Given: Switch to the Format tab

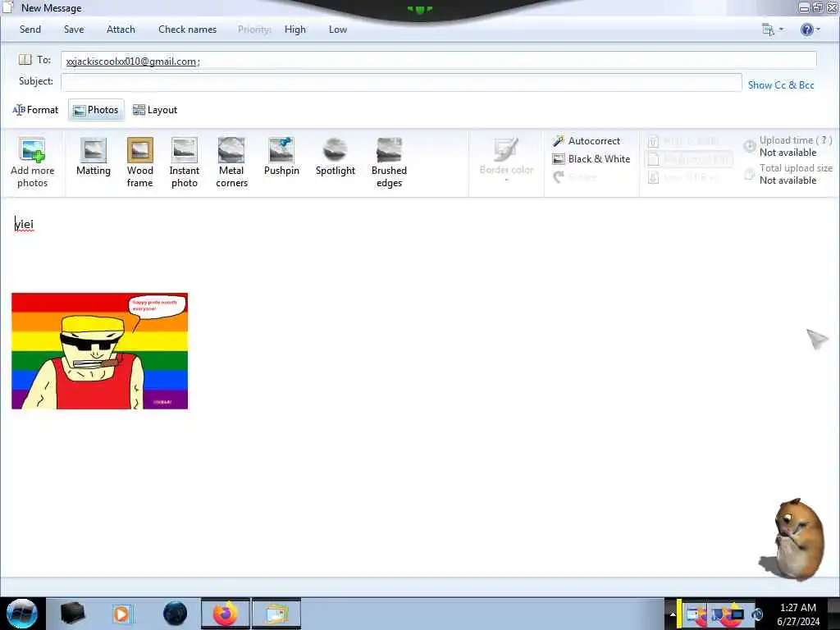Looking at the screenshot, I should pyautogui.click(x=35, y=110).
